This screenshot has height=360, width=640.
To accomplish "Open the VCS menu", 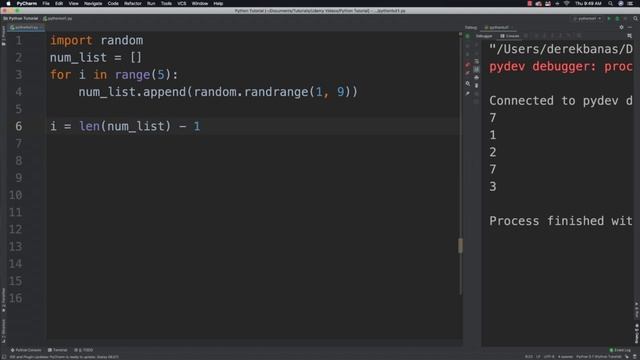I will click(x=182, y=3).
